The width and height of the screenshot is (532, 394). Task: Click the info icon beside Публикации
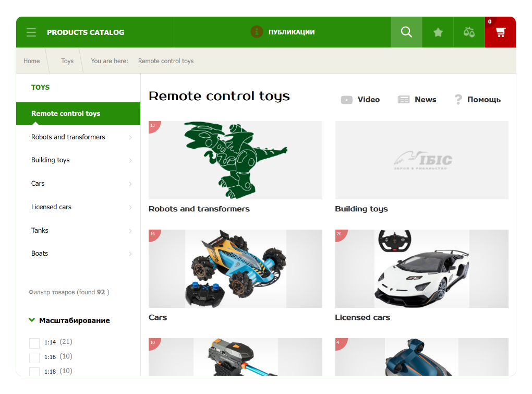tap(257, 32)
